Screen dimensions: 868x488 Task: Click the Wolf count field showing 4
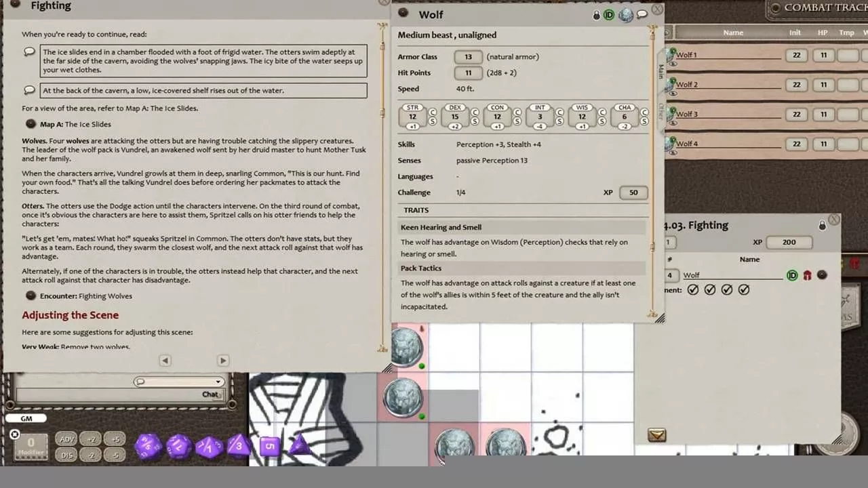670,275
